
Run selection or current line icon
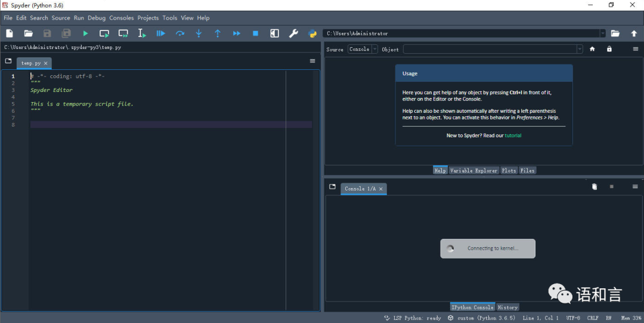[142, 33]
